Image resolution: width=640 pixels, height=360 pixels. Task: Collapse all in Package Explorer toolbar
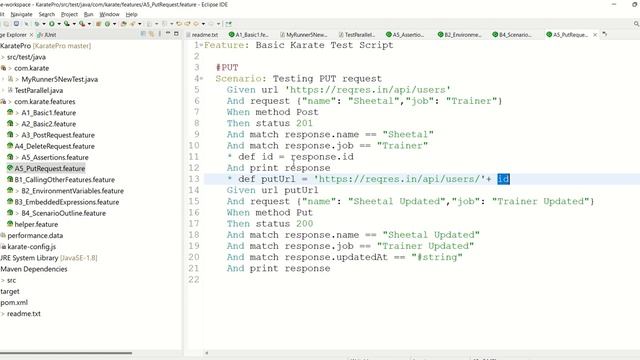point(143,34)
